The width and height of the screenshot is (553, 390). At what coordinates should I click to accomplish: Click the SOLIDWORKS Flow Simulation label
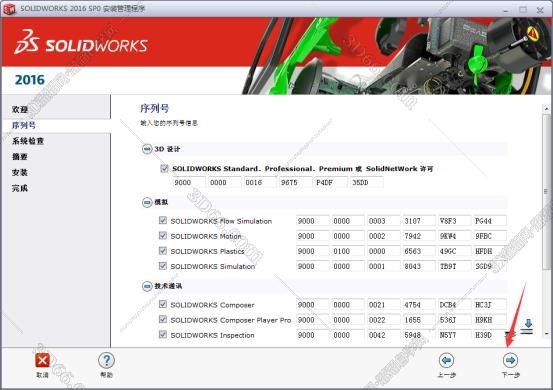point(221,221)
